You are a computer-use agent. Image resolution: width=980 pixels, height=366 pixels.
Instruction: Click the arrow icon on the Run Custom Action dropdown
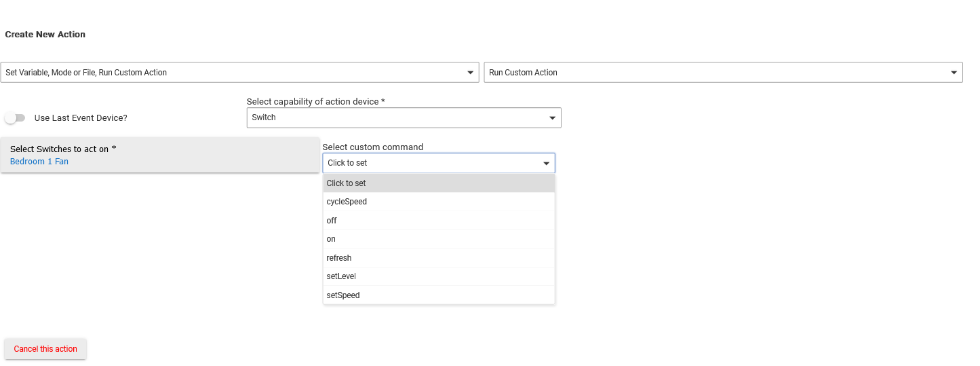point(954,73)
